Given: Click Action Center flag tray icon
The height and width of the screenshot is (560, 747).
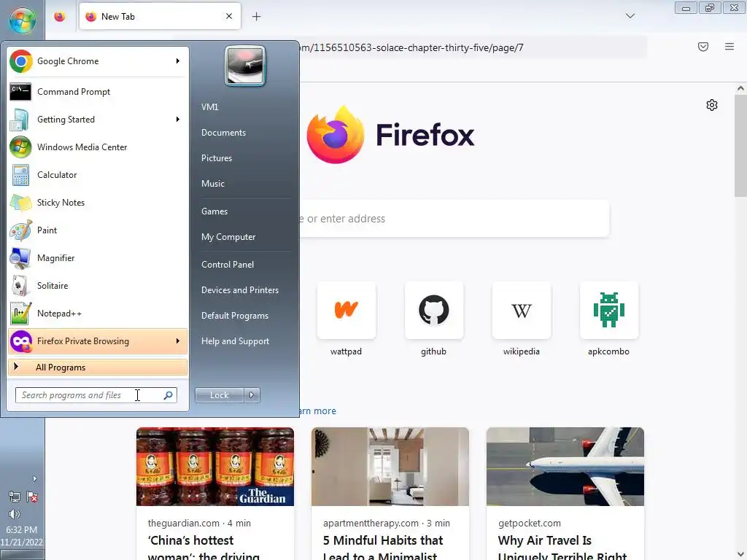Looking at the screenshot, I should (32, 497).
